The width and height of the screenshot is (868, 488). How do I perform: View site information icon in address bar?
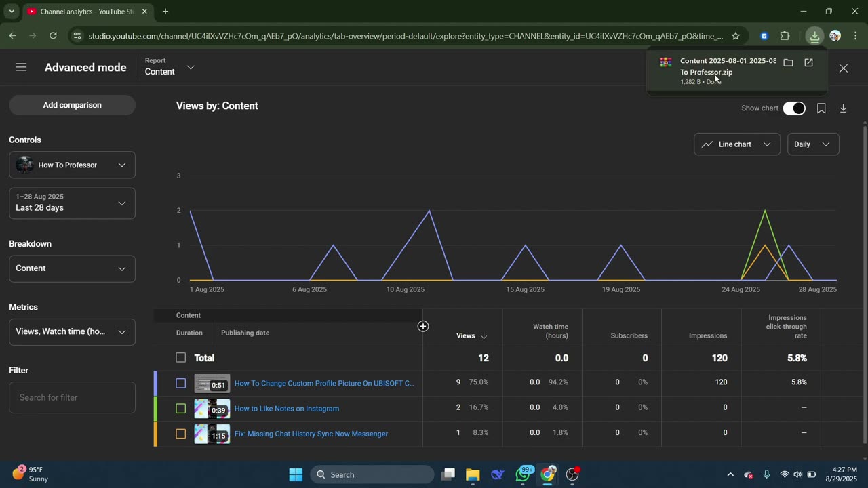(x=77, y=36)
